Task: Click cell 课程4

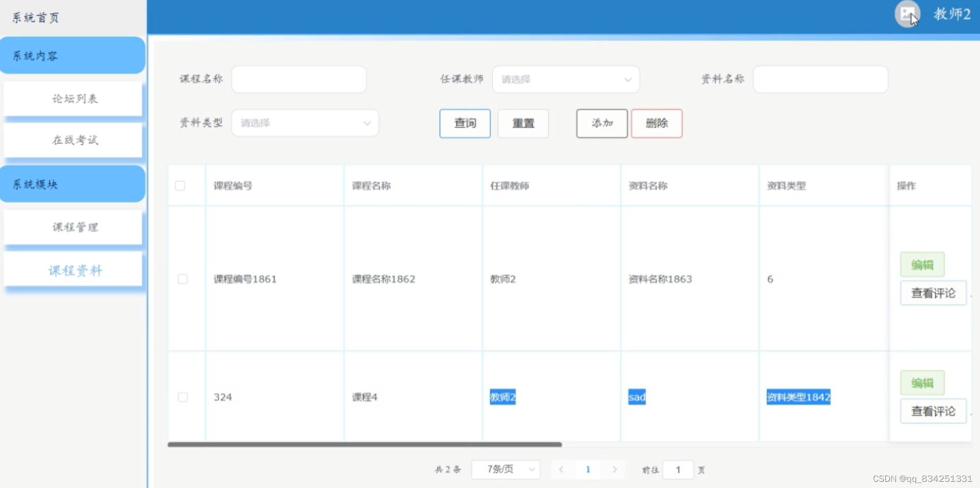Action: pos(365,397)
